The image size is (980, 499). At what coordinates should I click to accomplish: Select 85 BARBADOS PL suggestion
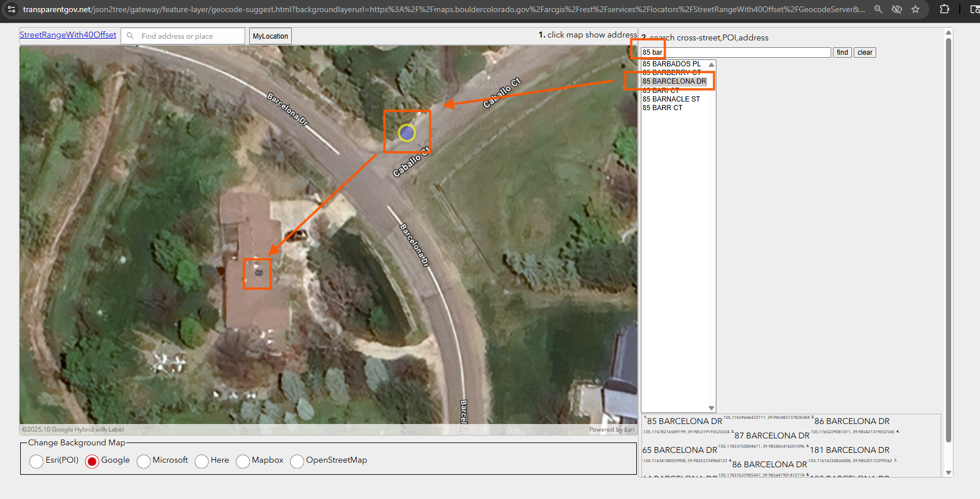point(671,64)
